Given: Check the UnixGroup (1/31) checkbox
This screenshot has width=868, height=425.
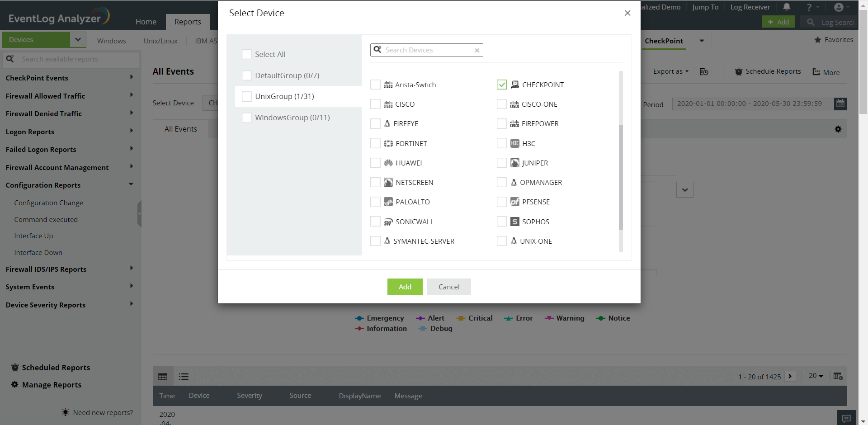Looking at the screenshot, I should tap(247, 96).
